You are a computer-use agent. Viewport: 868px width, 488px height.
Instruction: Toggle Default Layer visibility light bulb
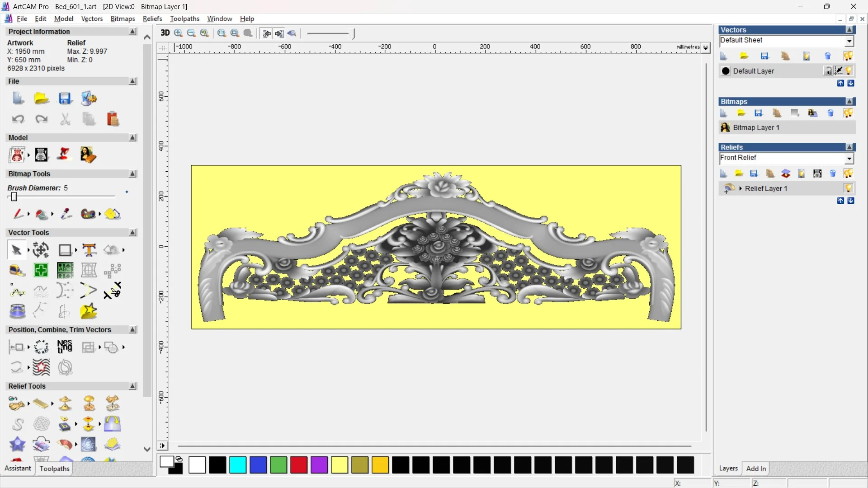(849, 71)
